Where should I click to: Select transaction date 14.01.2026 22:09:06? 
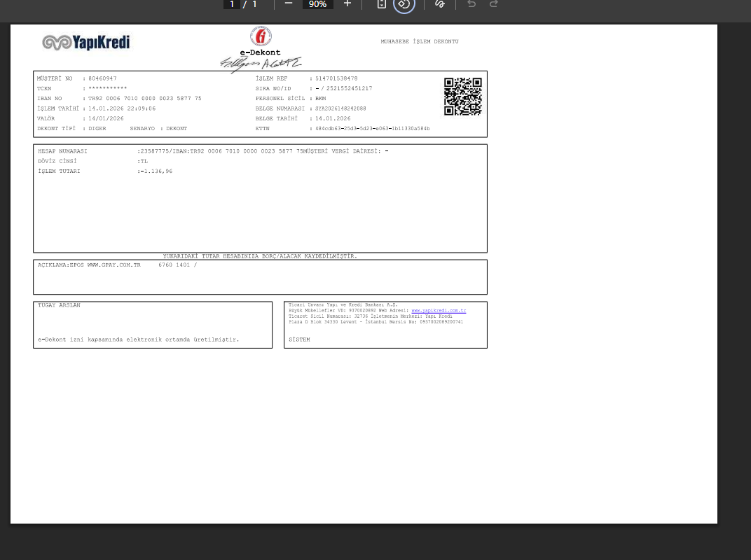[122, 108]
